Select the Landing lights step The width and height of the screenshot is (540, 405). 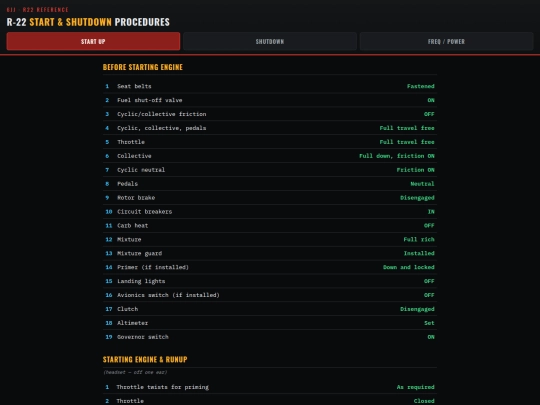point(270,281)
